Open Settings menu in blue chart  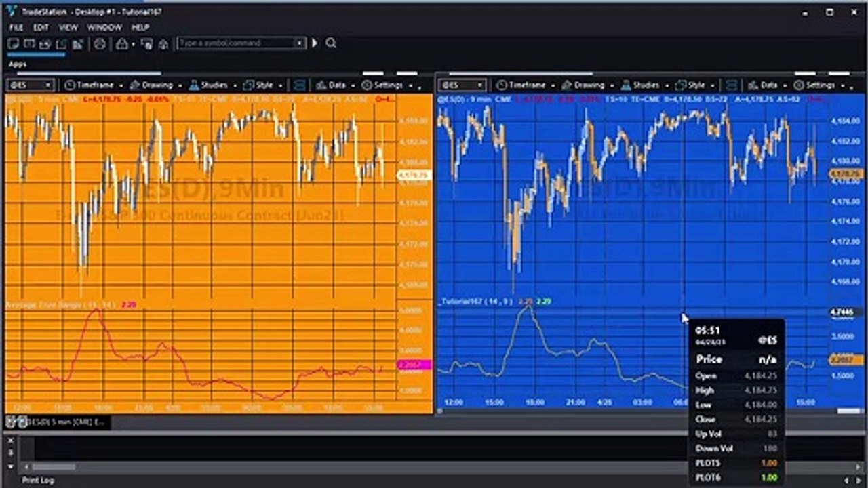[821, 85]
